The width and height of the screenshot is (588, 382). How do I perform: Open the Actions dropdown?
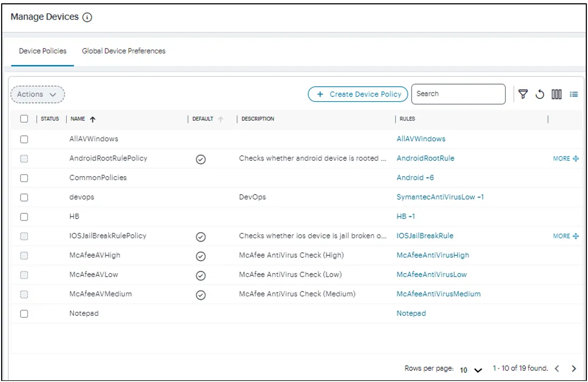click(x=38, y=94)
